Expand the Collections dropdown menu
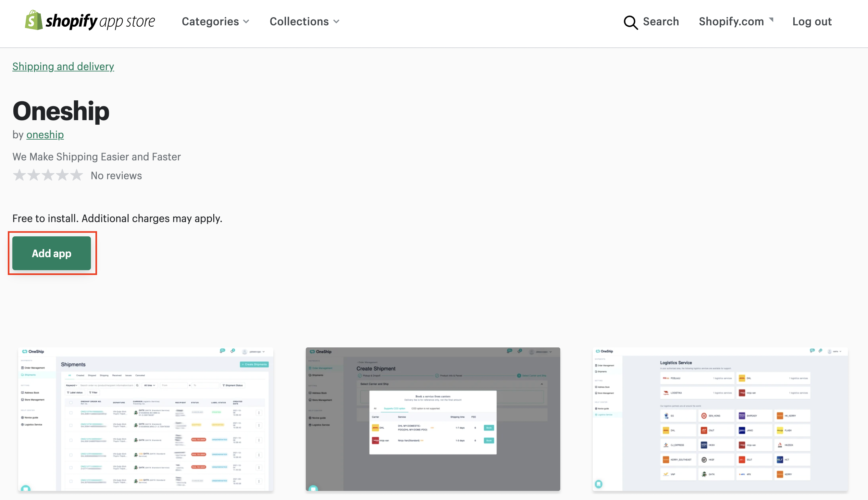Image resolution: width=868 pixels, height=500 pixels. tap(304, 21)
